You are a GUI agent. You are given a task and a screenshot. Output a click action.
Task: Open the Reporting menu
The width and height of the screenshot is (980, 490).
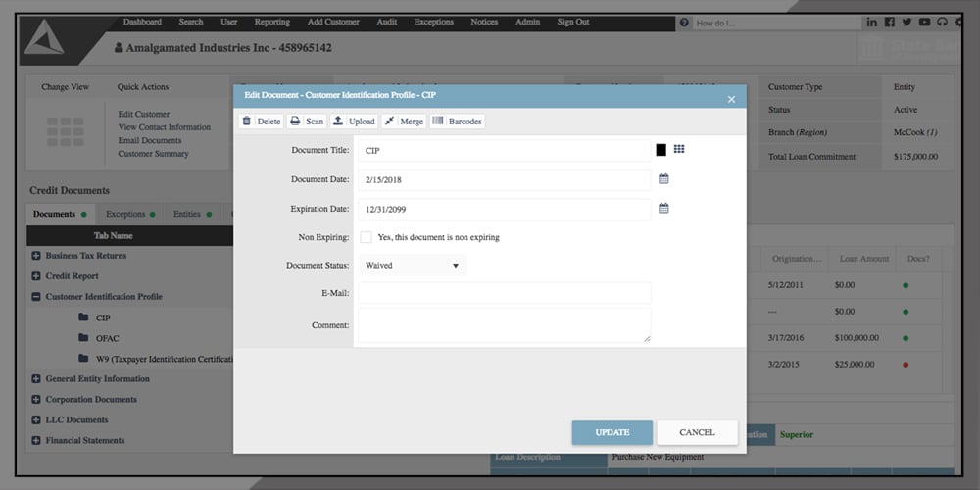tap(271, 22)
